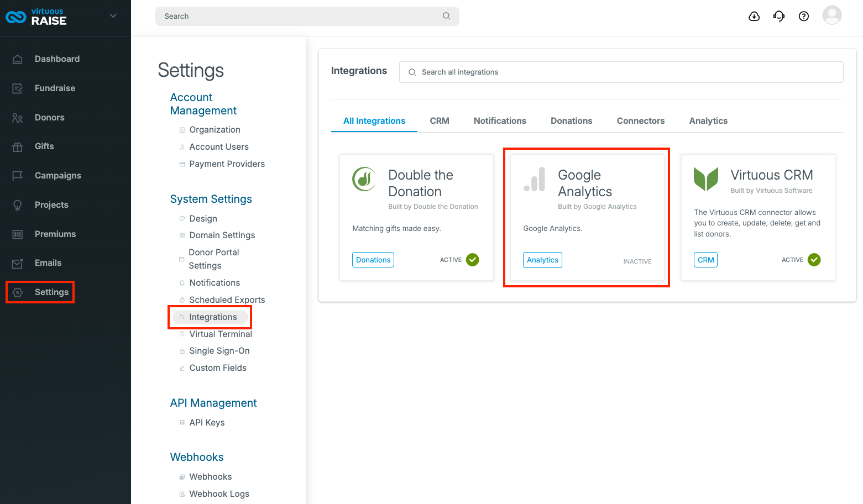
Task: Click the Campaigns flag icon
Action: click(18, 176)
